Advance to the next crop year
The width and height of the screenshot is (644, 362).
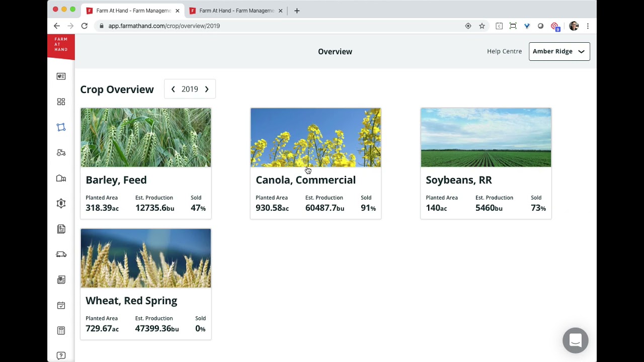click(x=207, y=89)
